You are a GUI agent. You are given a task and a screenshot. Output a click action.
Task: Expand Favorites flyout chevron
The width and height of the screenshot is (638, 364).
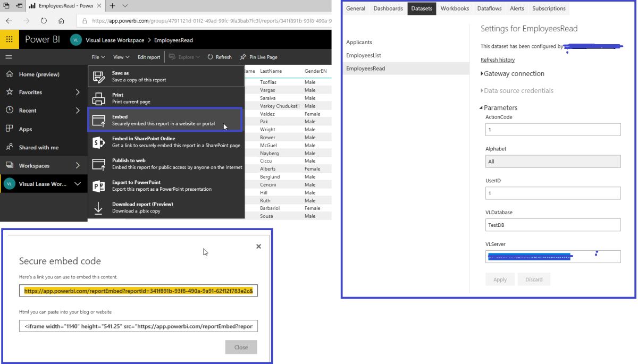[x=78, y=92]
